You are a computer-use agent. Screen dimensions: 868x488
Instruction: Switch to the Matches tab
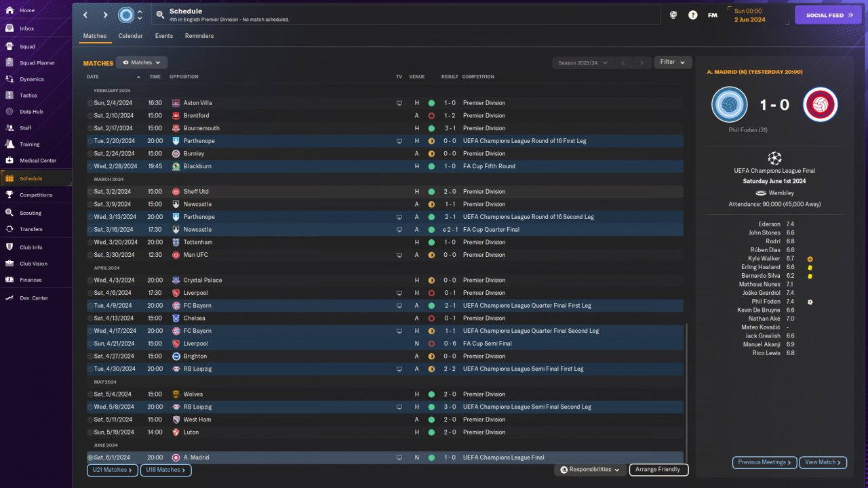[x=95, y=36]
